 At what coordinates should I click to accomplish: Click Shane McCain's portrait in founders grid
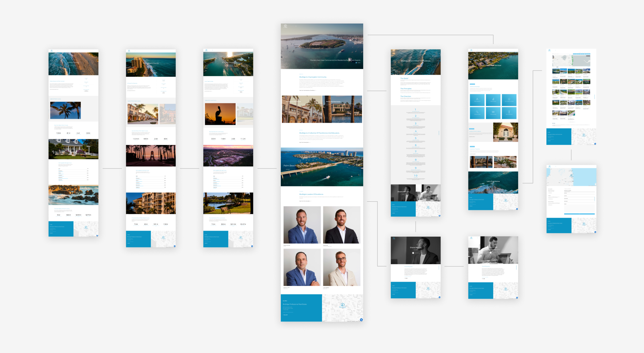(x=302, y=225)
